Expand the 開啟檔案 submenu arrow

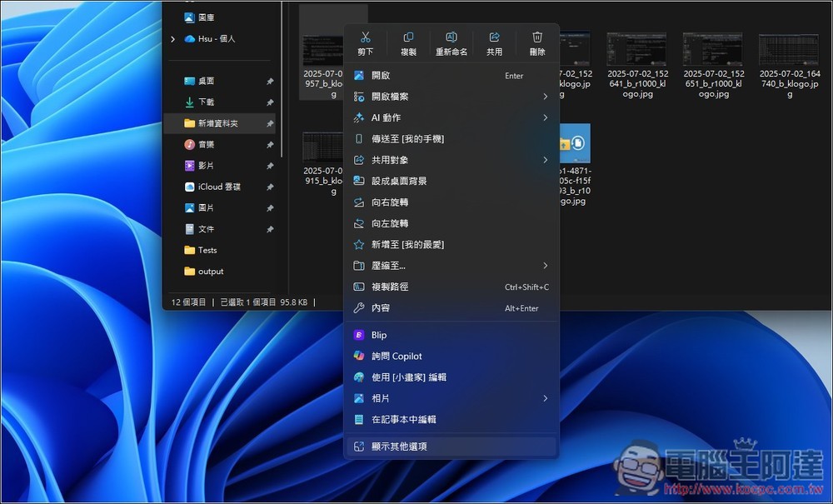pos(545,97)
